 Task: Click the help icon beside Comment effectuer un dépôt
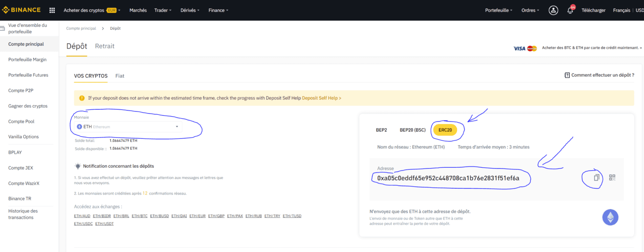(567, 75)
